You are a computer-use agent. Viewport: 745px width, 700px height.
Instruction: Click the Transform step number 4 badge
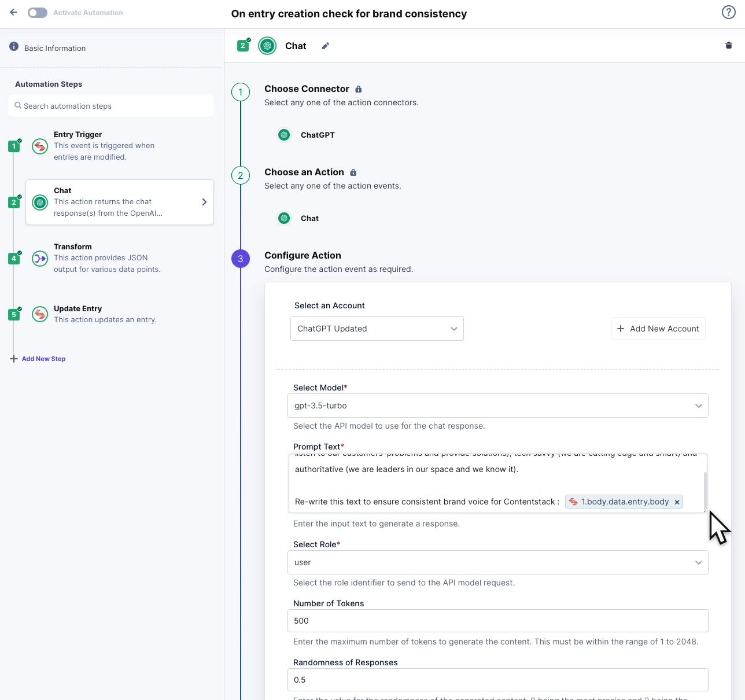point(14,259)
